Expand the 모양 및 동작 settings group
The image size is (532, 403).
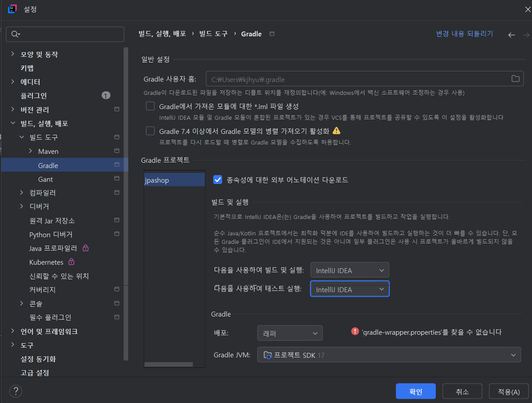point(12,54)
